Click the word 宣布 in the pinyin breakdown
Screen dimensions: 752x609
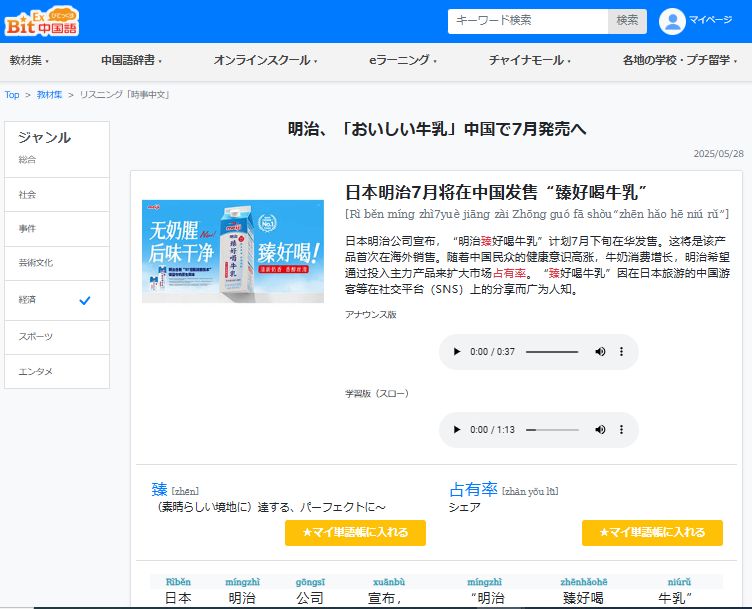[384, 598]
